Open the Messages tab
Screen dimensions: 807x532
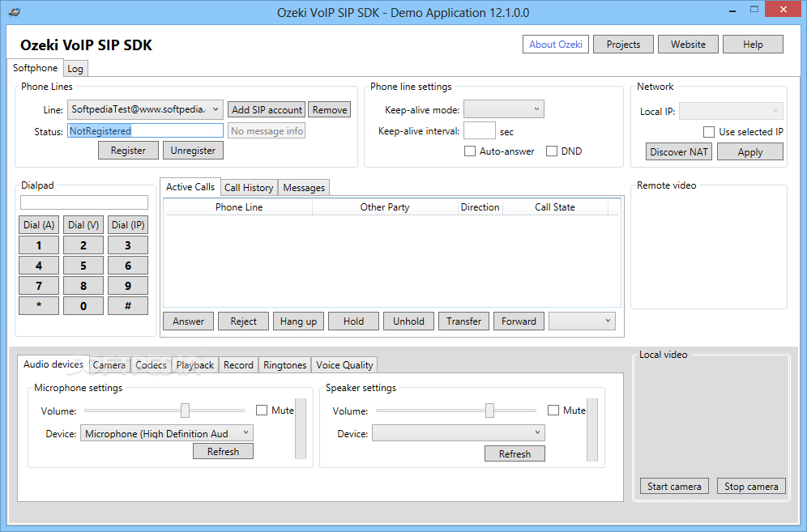point(304,188)
